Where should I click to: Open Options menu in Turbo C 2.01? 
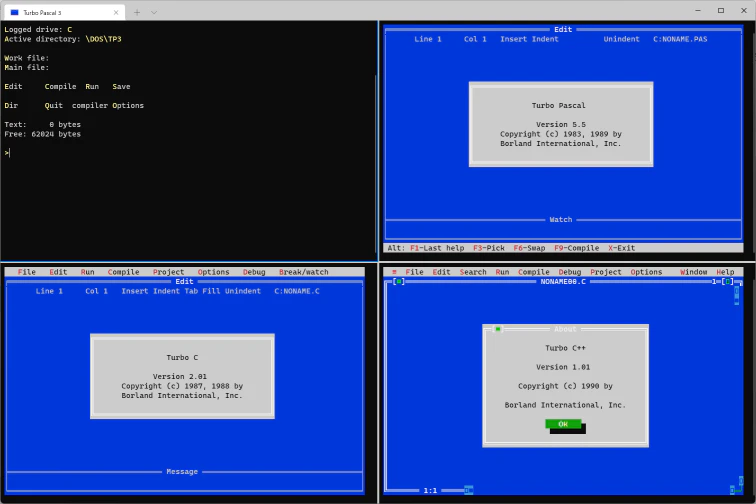214,272
